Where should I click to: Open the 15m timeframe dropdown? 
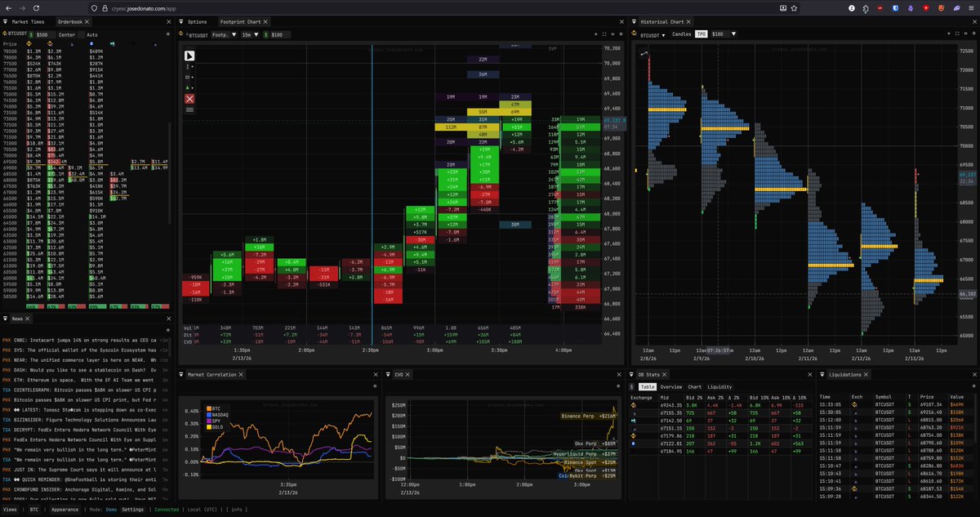249,35
